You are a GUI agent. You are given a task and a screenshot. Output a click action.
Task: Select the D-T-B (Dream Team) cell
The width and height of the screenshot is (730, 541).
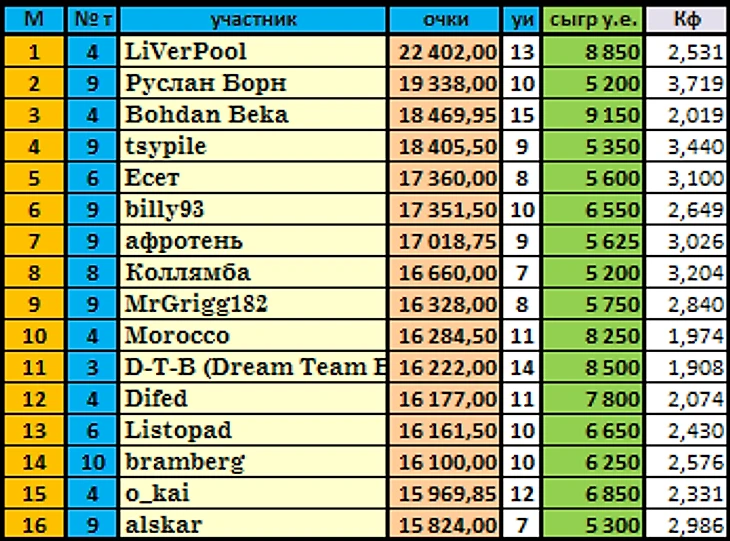253,367
